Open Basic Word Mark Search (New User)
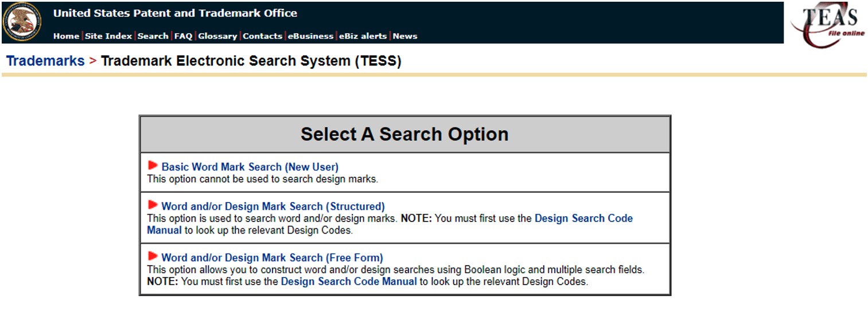 pyautogui.click(x=250, y=167)
